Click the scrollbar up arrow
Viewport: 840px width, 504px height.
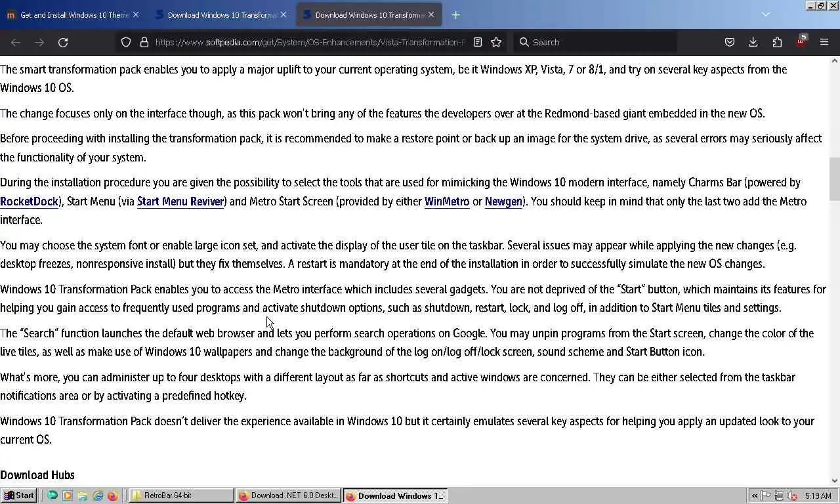(x=834, y=60)
